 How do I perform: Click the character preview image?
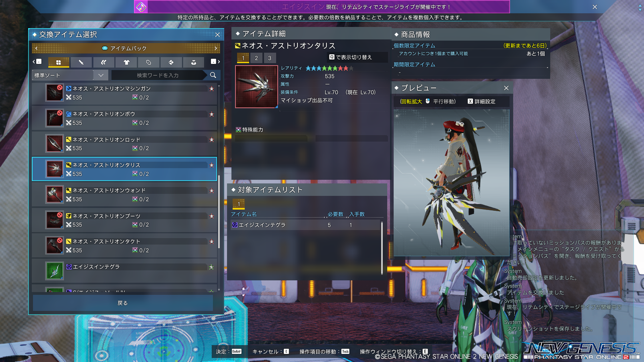pos(451,183)
